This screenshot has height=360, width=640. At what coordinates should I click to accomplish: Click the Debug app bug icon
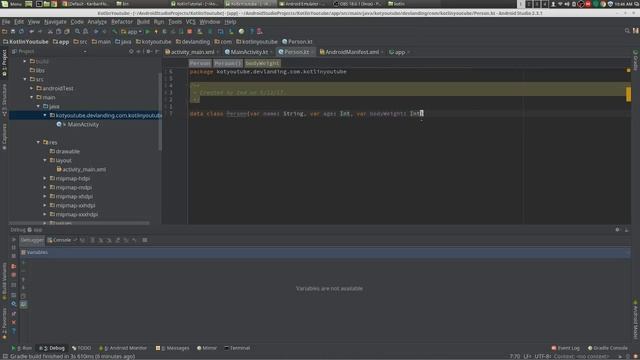[164, 31]
